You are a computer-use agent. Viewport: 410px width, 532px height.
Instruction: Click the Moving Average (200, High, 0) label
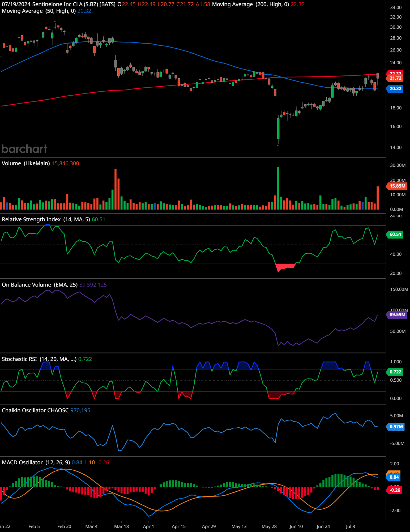pos(250,4)
